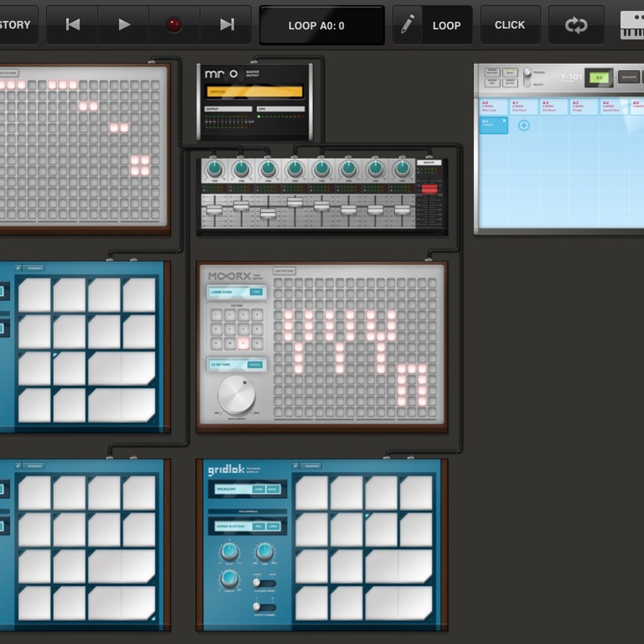Skip back to start with rewind icon
The width and height of the screenshot is (644, 644).
coord(73,25)
